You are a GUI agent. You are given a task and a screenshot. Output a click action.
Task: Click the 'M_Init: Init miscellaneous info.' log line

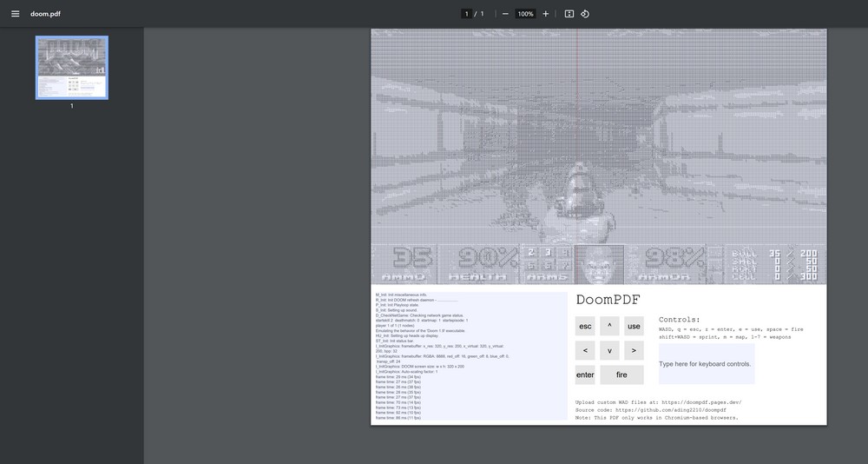(401, 295)
